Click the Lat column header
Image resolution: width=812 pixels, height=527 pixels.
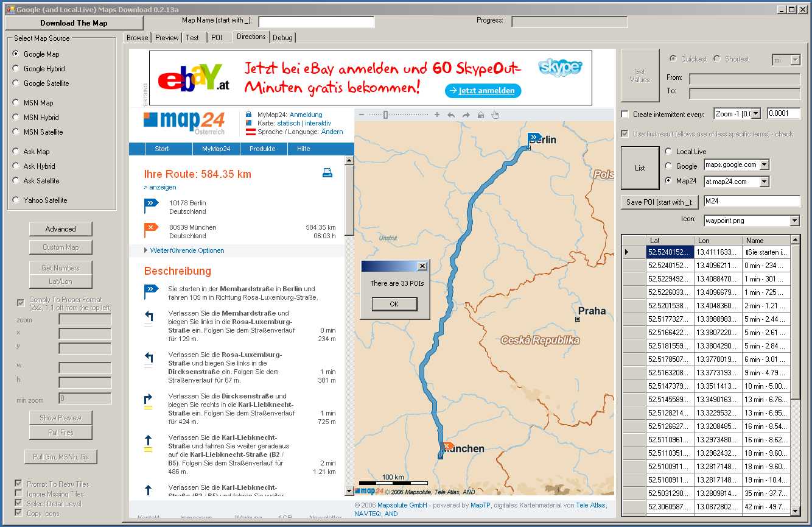click(670, 240)
